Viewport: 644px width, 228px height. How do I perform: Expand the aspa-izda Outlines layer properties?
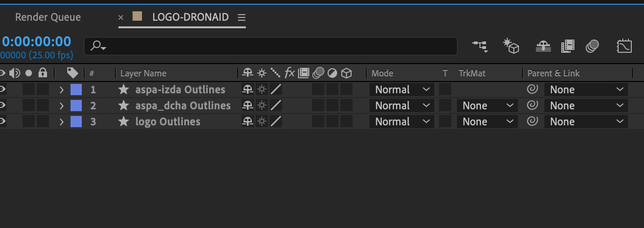point(61,90)
